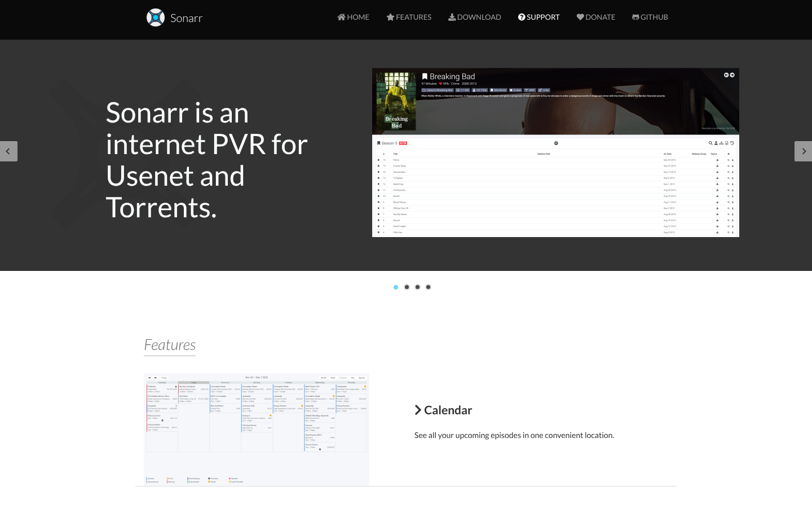Select the Support menu item
This screenshot has width=812, height=508.
[539, 17]
